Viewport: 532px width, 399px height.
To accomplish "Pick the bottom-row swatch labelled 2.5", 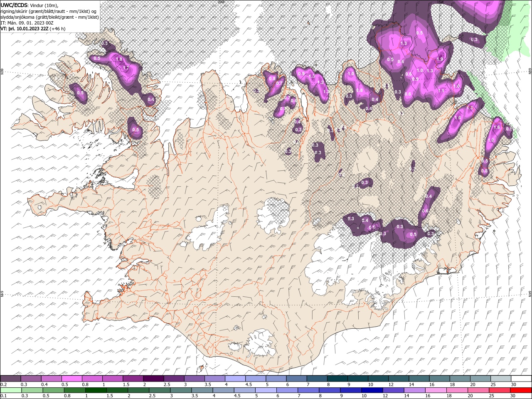I will pyautogui.click(x=159, y=390).
